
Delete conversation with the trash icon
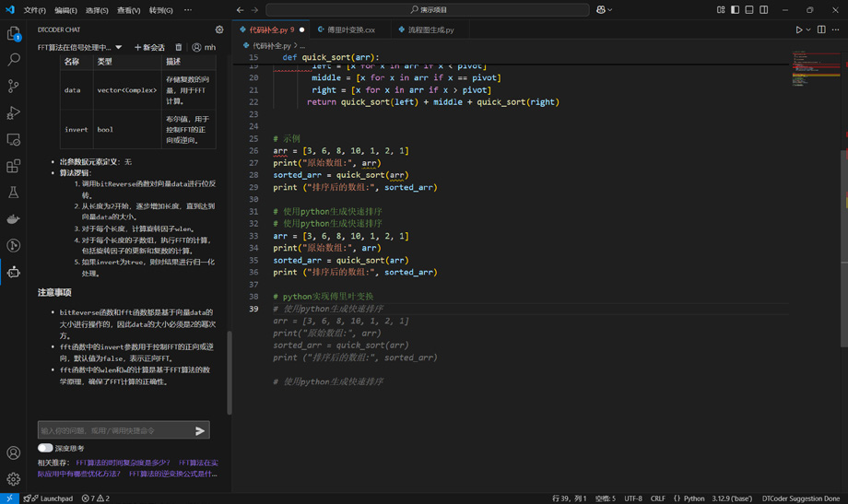tap(179, 47)
